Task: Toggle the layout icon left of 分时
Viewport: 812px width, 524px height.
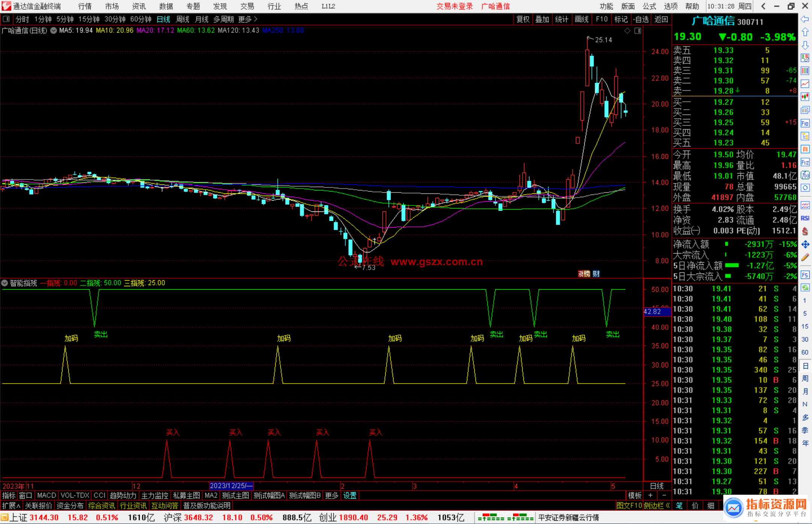Action: [x=6, y=19]
